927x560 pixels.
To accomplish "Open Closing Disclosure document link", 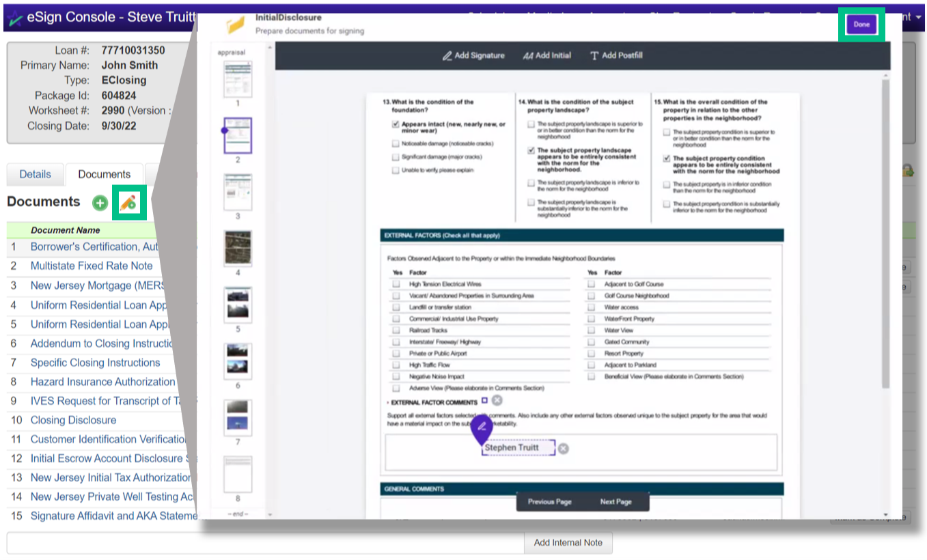I will click(x=73, y=420).
